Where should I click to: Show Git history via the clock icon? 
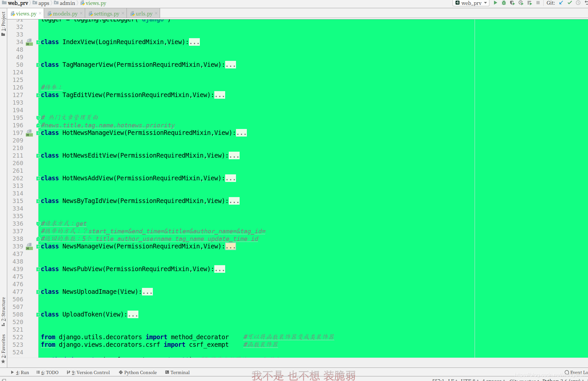point(578,3)
